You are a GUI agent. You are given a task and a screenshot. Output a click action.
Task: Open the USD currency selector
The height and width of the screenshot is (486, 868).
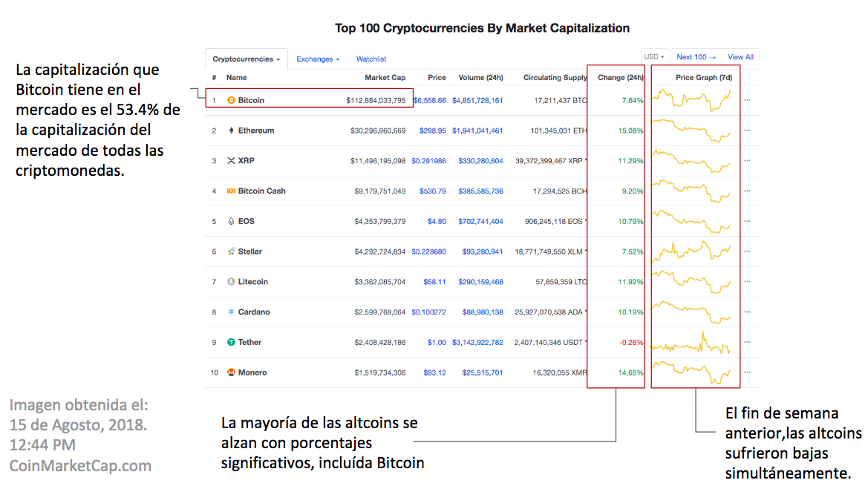653,56
